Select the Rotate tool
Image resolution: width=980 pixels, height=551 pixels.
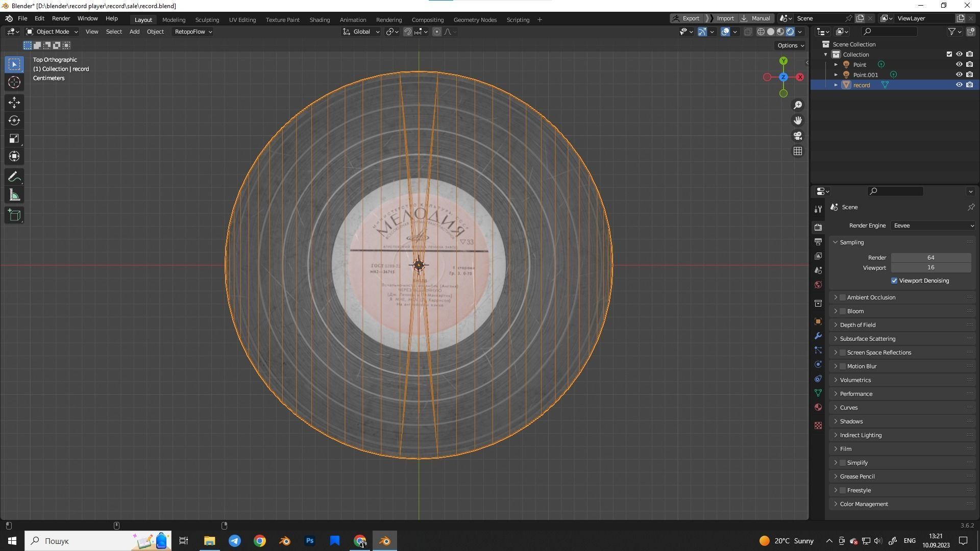(14, 120)
